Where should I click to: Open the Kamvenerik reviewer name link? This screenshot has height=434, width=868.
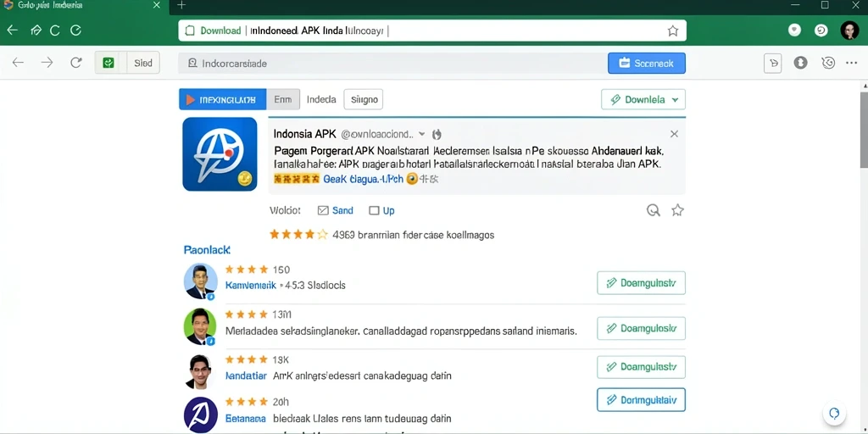pos(251,286)
